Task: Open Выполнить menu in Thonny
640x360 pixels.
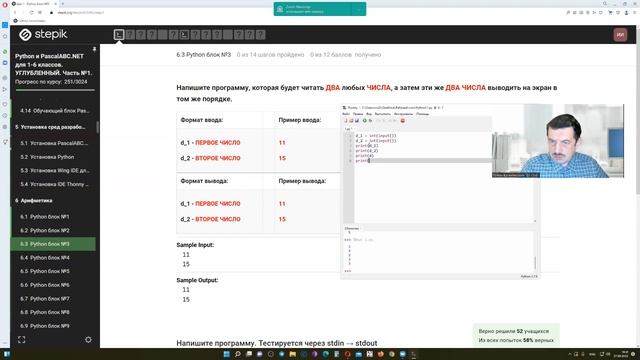Action: pyautogui.click(x=382, y=114)
